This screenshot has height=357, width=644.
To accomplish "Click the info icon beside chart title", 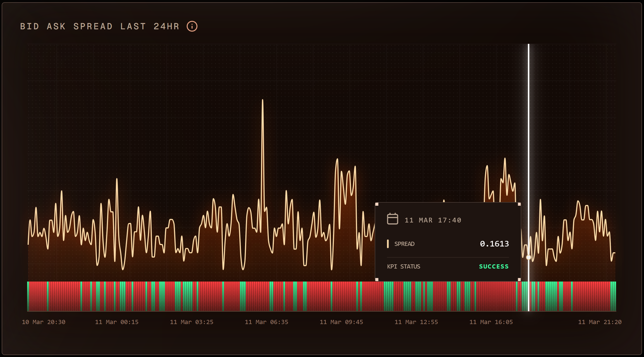I will pyautogui.click(x=192, y=26).
